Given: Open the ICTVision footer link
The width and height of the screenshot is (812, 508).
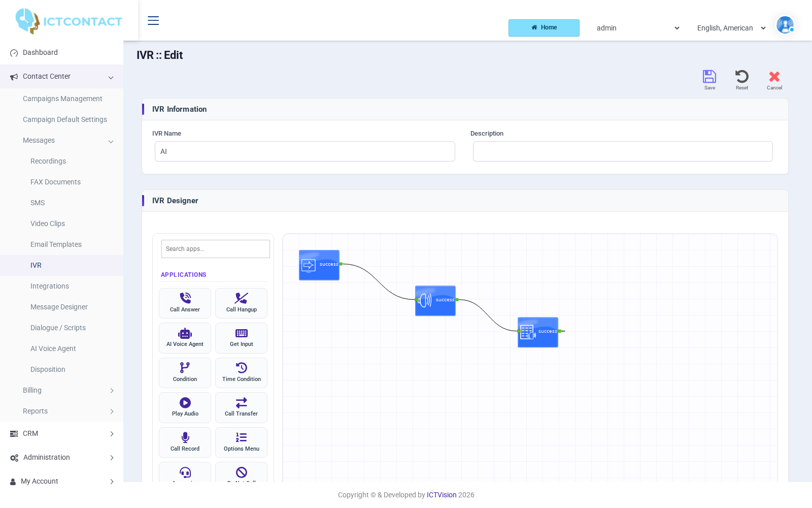Looking at the screenshot, I should (x=442, y=495).
